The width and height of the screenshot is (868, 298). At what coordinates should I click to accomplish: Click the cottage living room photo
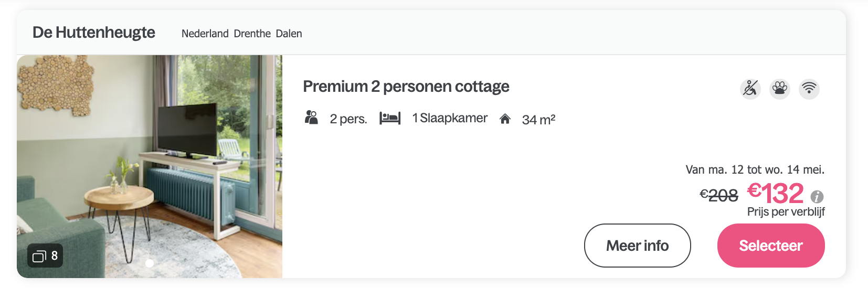(x=150, y=166)
